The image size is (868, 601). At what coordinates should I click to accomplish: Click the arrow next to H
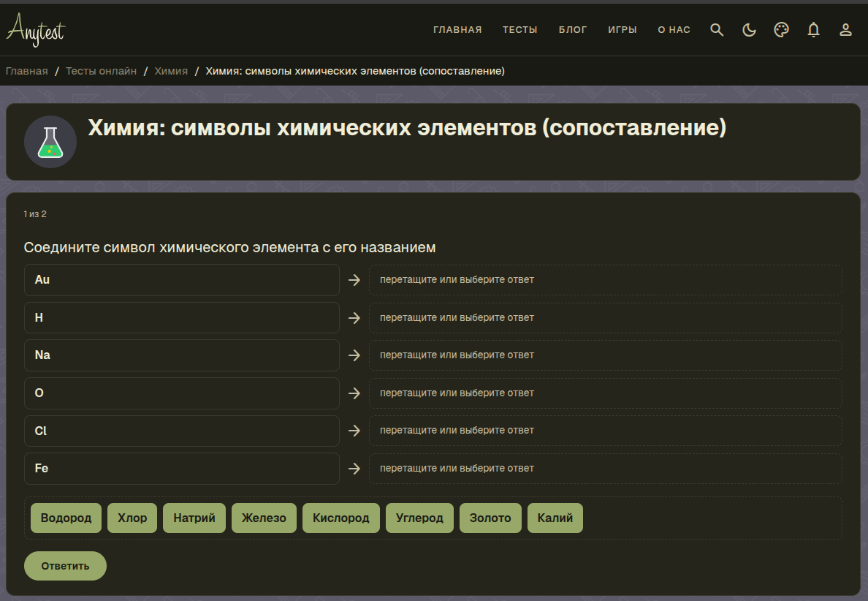(x=354, y=318)
